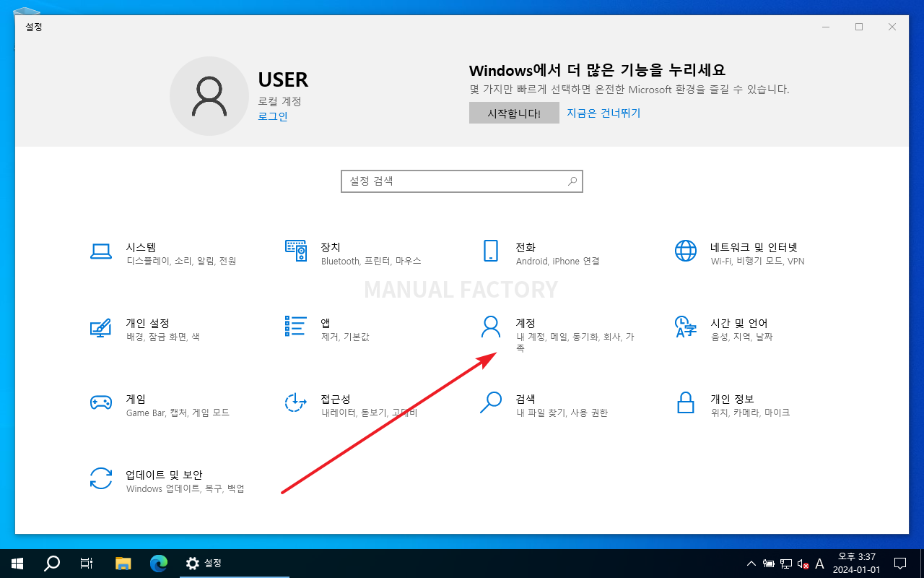Image resolution: width=924 pixels, height=578 pixels.
Task: Open Task View on the taskbar
Action: (87, 563)
